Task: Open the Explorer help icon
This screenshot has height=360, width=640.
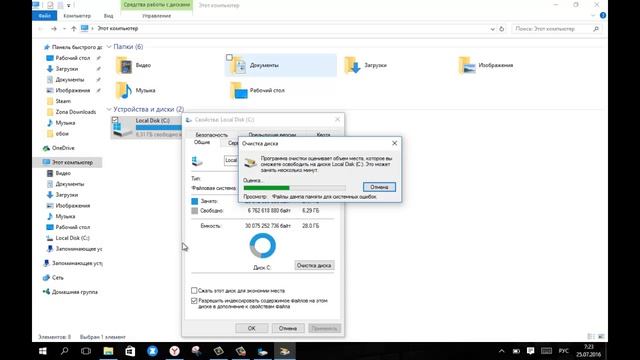Action: [x=603, y=16]
